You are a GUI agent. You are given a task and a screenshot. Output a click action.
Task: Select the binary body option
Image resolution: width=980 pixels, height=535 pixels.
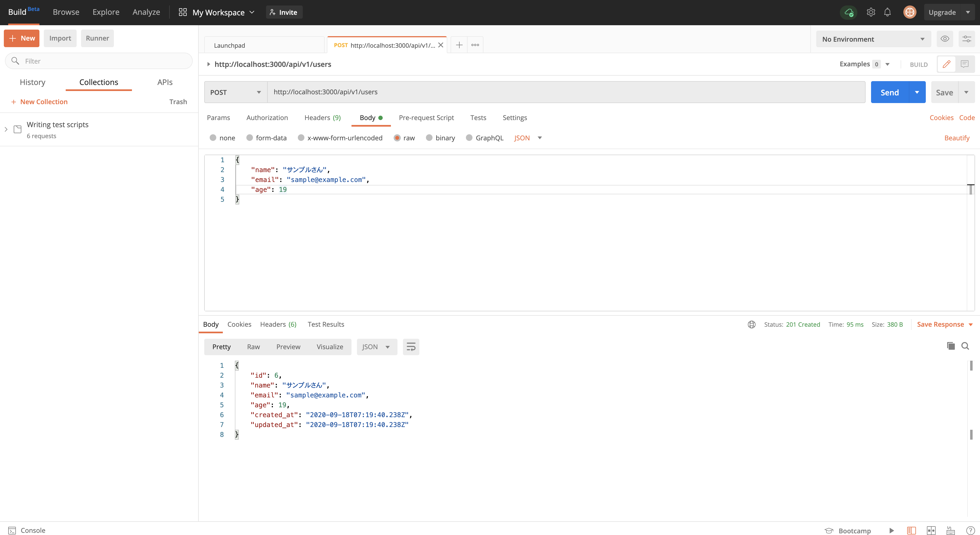tap(429, 138)
